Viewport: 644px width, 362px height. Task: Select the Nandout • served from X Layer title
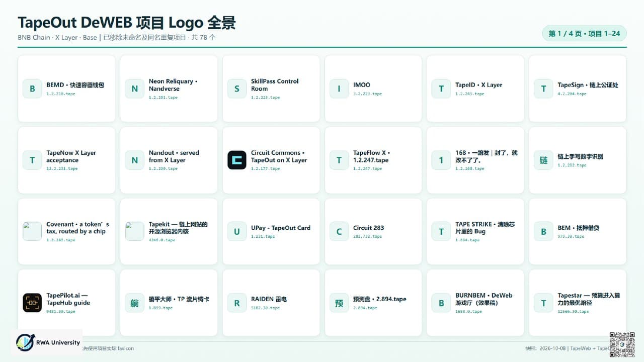pyautogui.click(x=174, y=156)
